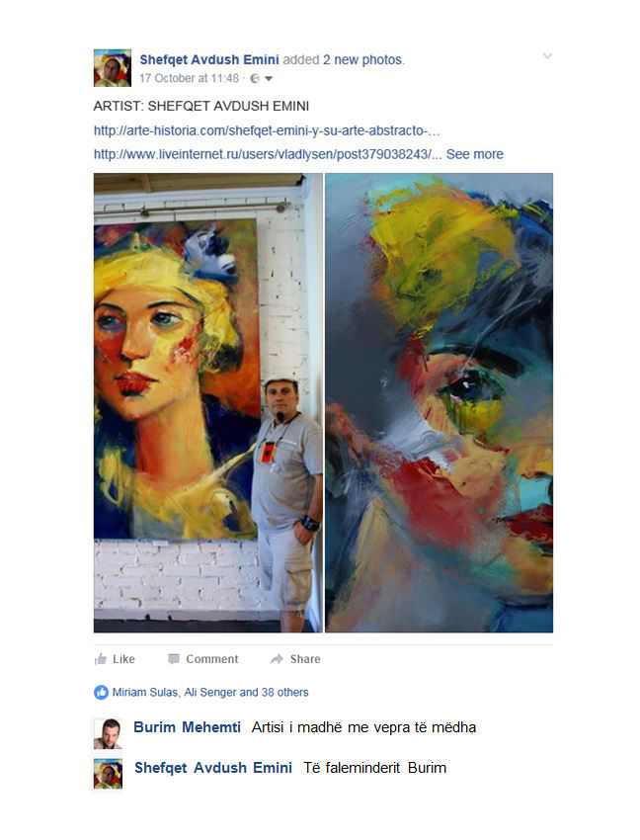Screen dimensions: 640x840
Task: Click the Share arrow icon
Action: (x=277, y=659)
